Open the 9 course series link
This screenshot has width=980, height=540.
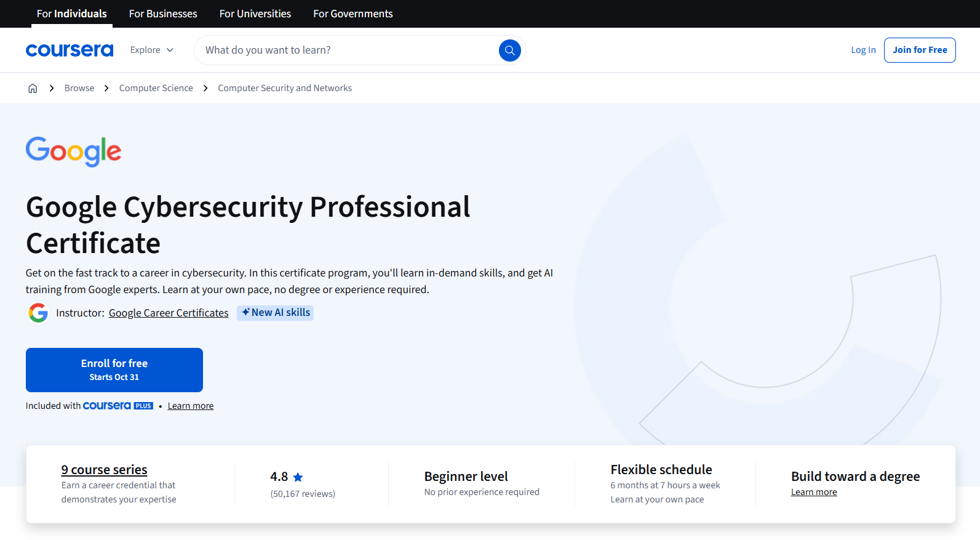click(104, 470)
